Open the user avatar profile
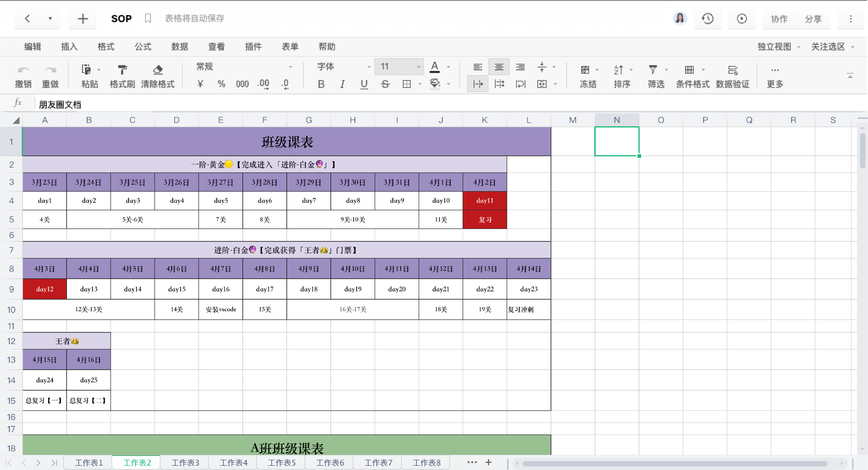This screenshot has width=868, height=470. [680, 19]
